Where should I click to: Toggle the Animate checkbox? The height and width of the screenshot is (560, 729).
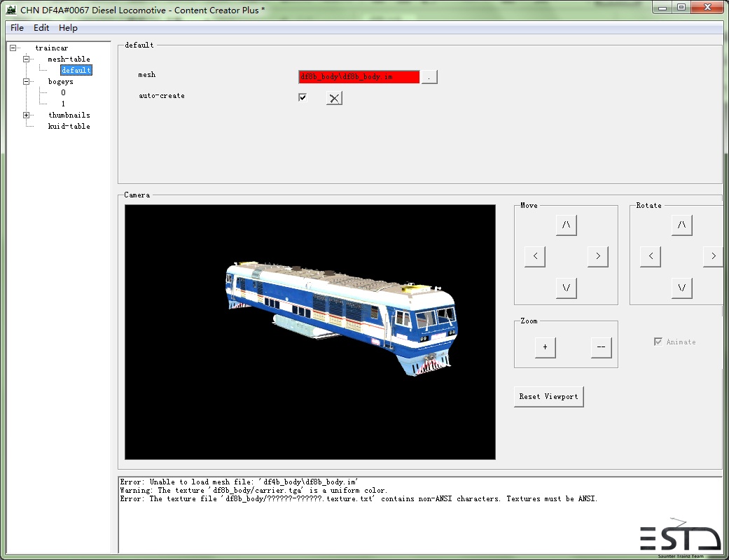pyautogui.click(x=658, y=342)
